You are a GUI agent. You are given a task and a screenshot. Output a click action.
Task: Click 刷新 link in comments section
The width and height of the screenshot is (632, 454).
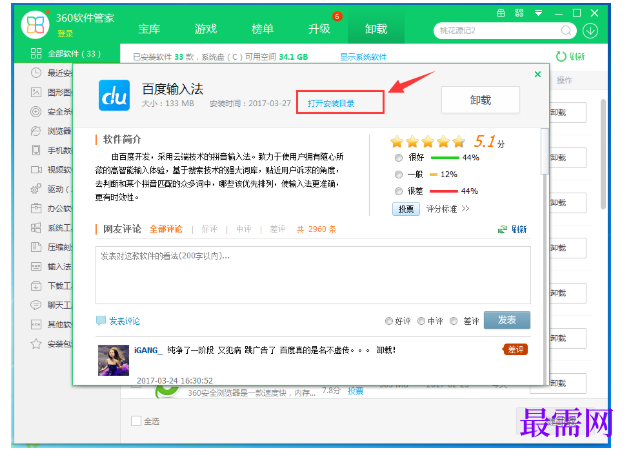[x=519, y=229]
